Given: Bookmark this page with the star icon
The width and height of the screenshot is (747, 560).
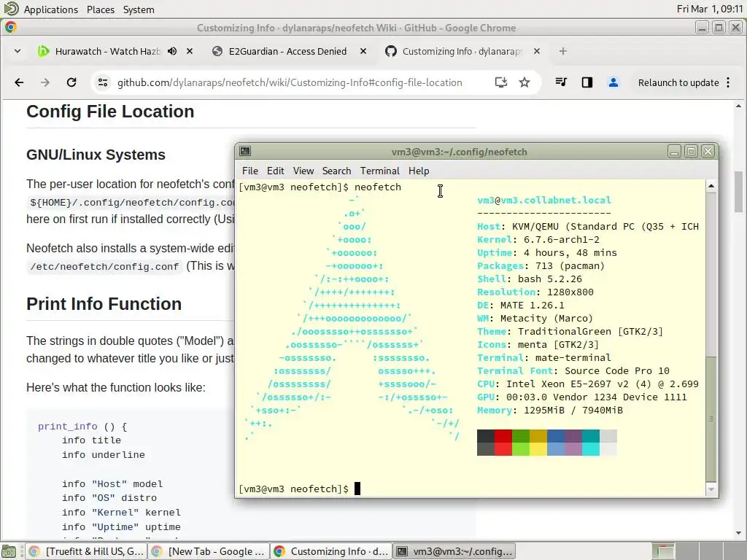Looking at the screenshot, I should [525, 82].
